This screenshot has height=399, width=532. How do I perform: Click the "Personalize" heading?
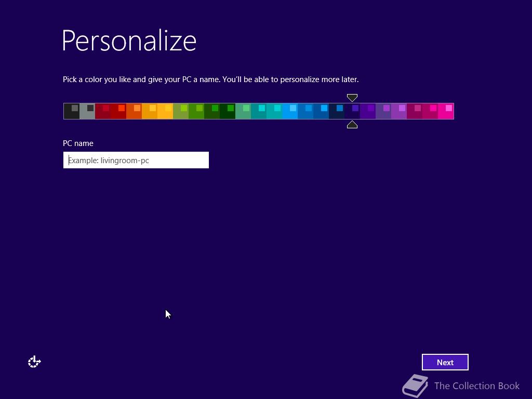pos(129,41)
